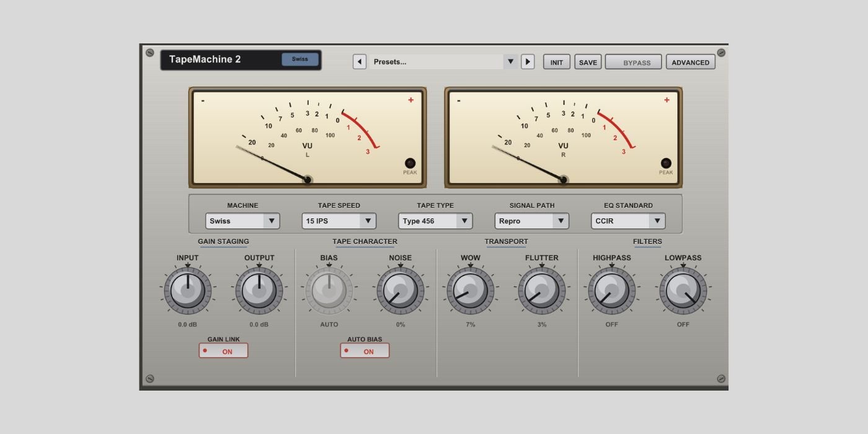This screenshot has height=434, width=868.
Task: Click the INPUT gain knob
Action: [x=188, y=290]
